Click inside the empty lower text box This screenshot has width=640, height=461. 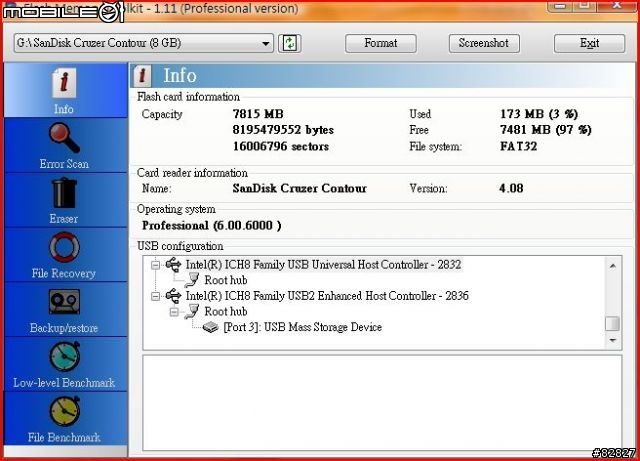coord(382,403)
